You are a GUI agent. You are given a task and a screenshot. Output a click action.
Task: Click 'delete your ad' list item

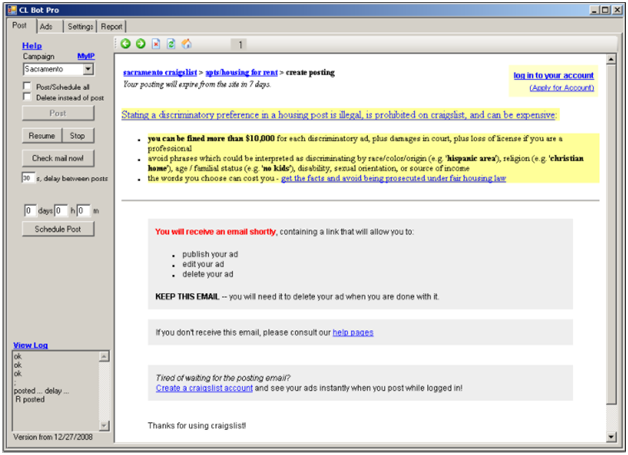[x=208, y=274]
